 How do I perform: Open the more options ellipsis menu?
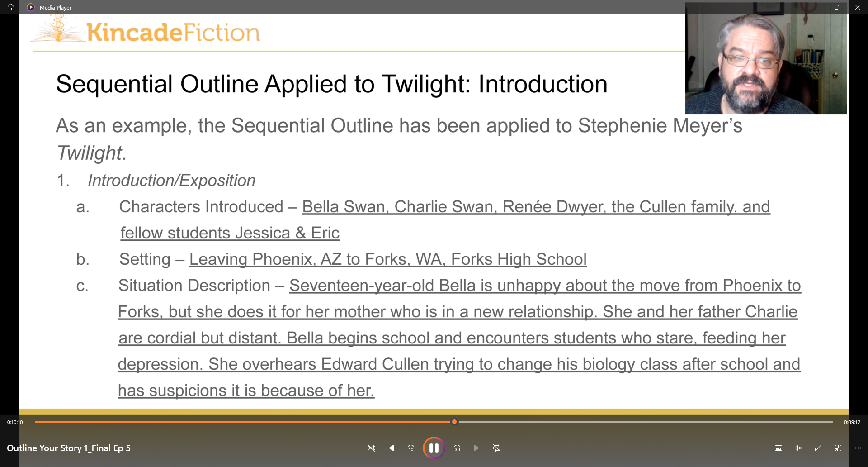point(858,448)
